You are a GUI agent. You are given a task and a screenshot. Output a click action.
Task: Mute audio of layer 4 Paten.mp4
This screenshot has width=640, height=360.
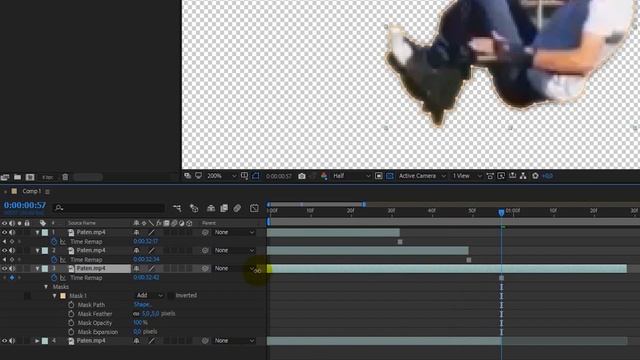click(x=12, y=340)
